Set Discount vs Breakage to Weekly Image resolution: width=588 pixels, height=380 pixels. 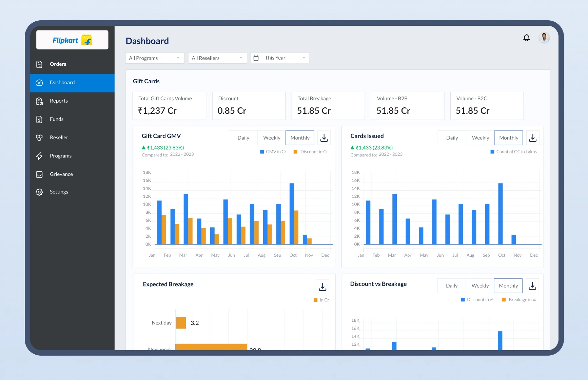pos(480,286)
